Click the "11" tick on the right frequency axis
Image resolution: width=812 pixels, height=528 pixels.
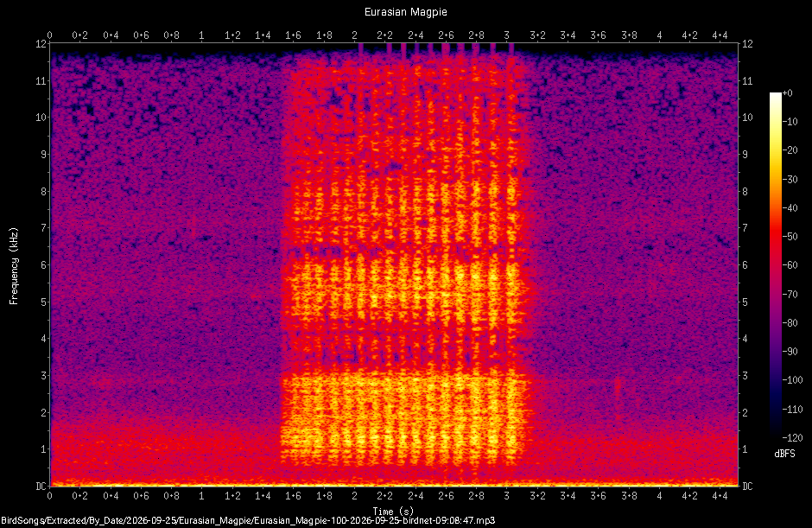tap(747, 80)
